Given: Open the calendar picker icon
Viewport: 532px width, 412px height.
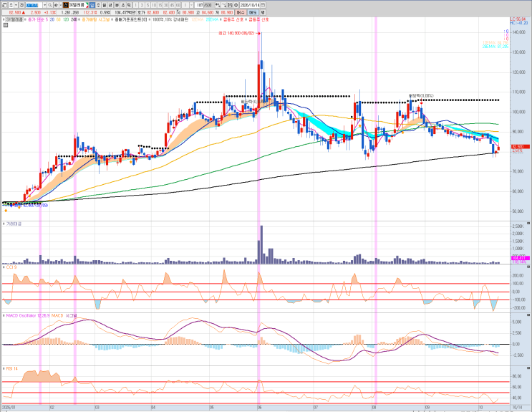Looking at the screenshot, I should (263, 5).
